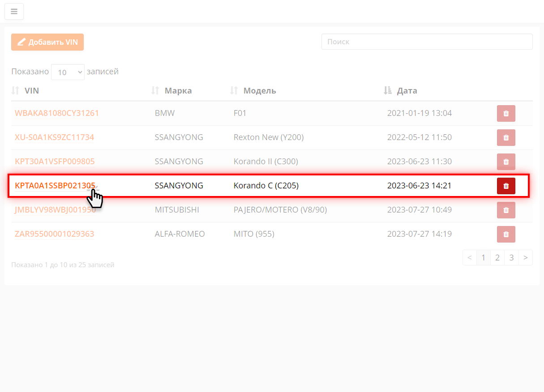This screenshot has width=544, height=392.
Task: Delete the BMW F01 row
Action: [506, 114]
